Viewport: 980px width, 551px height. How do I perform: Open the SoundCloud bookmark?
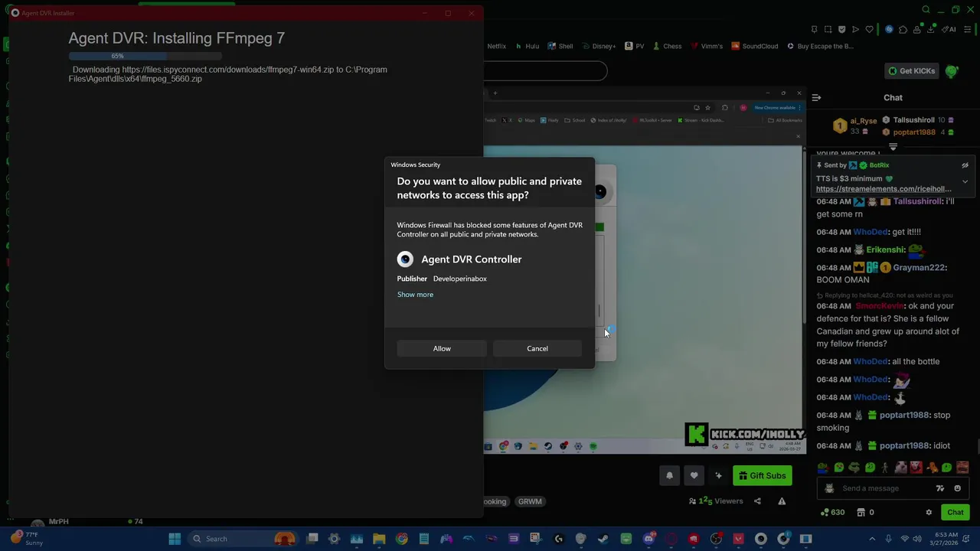754,46
